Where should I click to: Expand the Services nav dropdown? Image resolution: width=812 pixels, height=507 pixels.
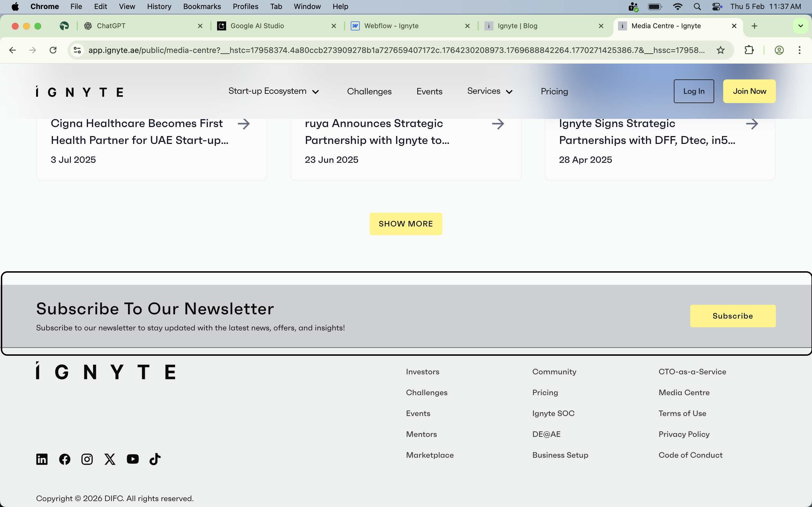pos(489,91)
